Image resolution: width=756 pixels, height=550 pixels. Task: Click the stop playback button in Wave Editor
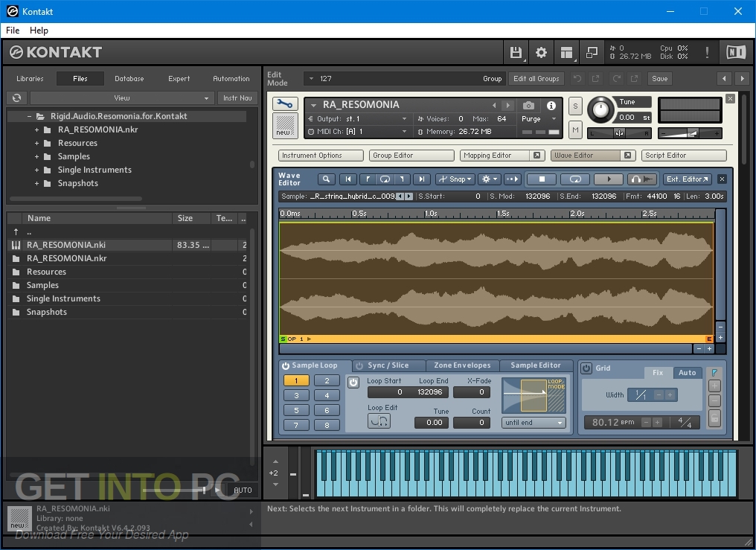542,179
